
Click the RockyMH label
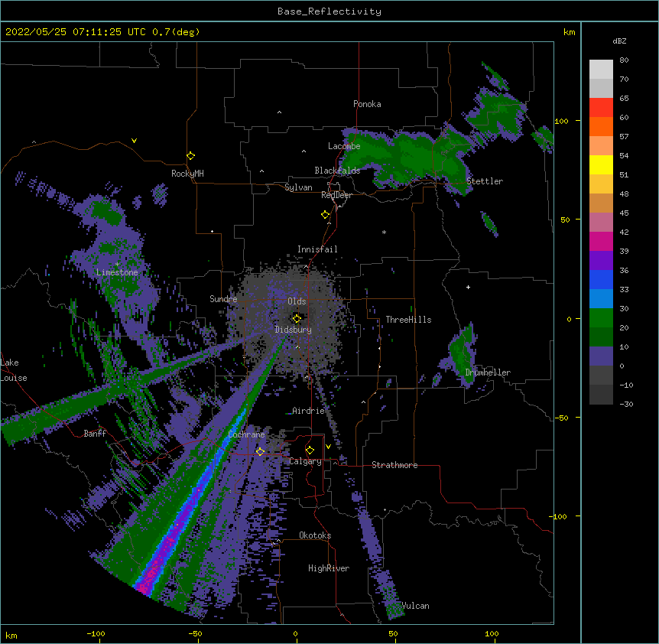coord(187,174)
